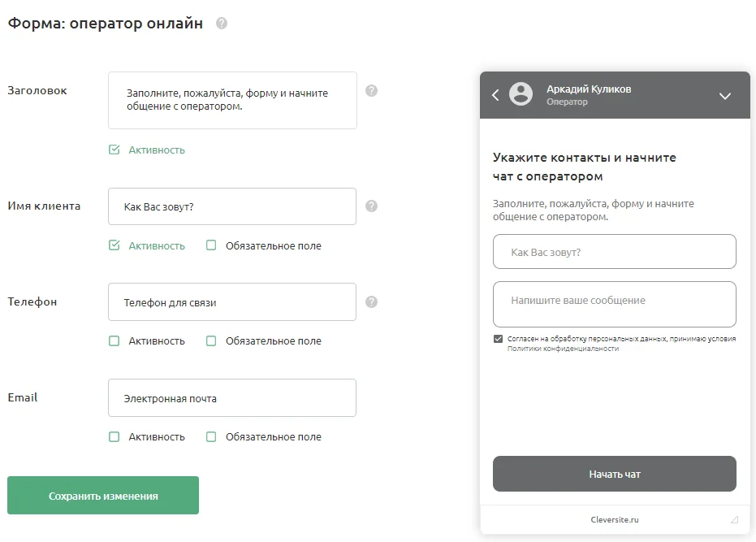
Task: Toggle Активность checkbox under Заголовок
Action: pyautogui.click(x=114, y=150)
